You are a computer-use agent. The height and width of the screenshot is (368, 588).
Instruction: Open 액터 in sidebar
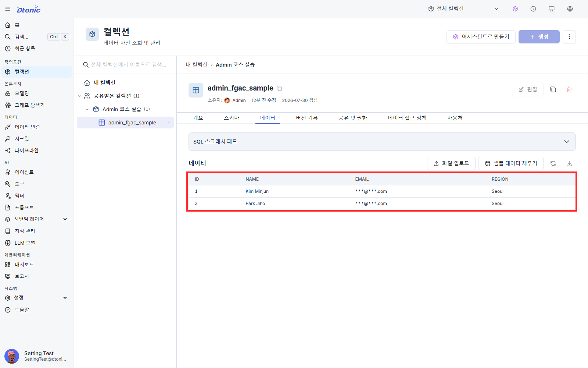pyautogui.click(x=37, y=196)
